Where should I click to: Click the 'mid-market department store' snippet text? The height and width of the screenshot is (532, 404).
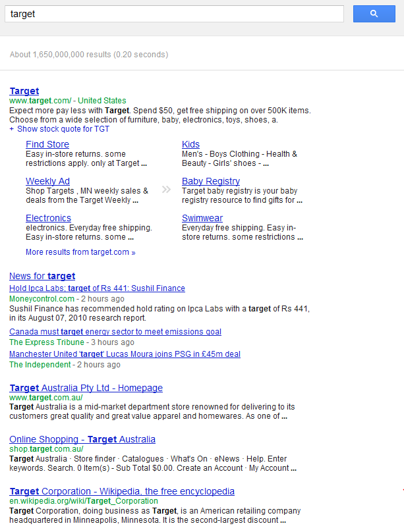[x=152, y=412]
